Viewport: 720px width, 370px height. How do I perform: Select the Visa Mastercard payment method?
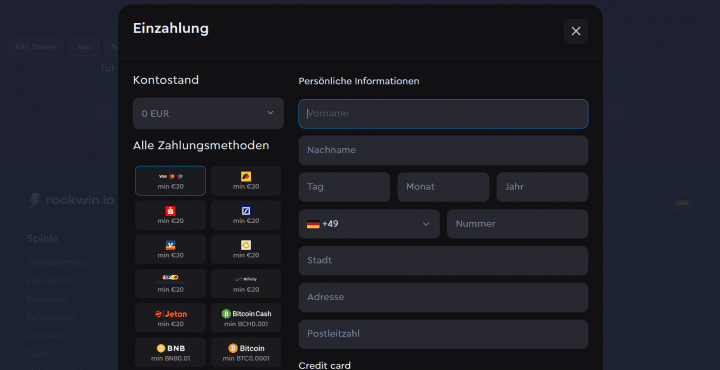(170, 181)
